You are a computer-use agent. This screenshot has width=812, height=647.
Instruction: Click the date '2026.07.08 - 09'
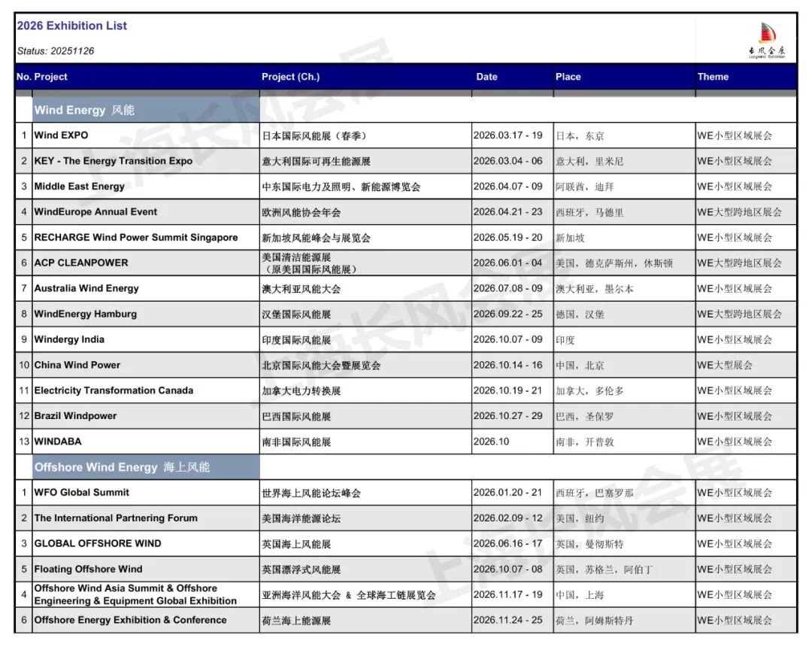coord(508,289)
